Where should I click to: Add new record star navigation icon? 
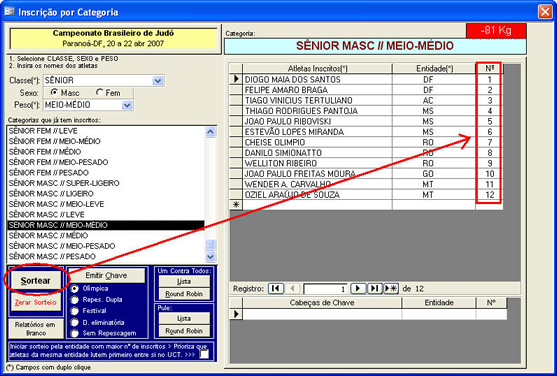(391, 289)
